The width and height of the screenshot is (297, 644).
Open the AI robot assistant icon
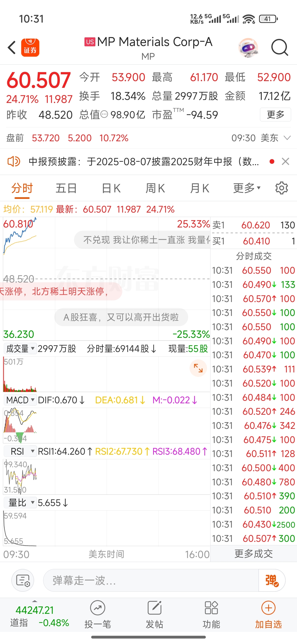pyautogui.click(x=248, y=47)
